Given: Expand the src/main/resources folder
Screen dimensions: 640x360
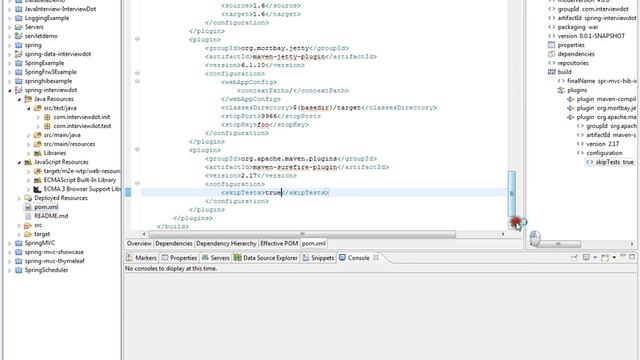Looking at the screenshot, I should pyautogui.click(x=29, y=144).
